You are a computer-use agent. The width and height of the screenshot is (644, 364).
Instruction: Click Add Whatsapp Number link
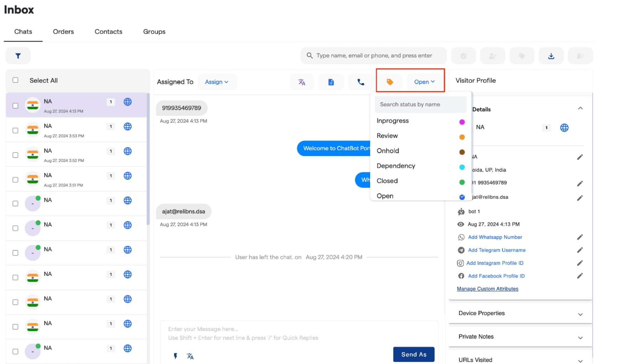tap(495, 237)
